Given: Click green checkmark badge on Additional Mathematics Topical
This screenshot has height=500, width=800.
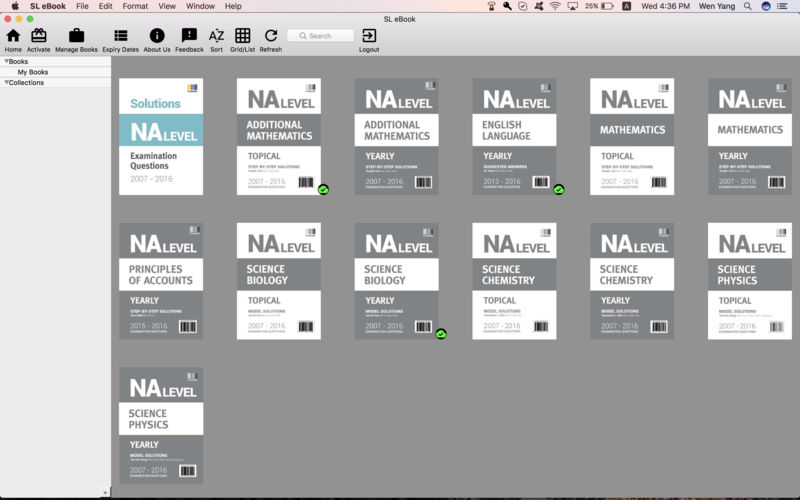Looking at the screenshot, I should [x=323, y=190].
